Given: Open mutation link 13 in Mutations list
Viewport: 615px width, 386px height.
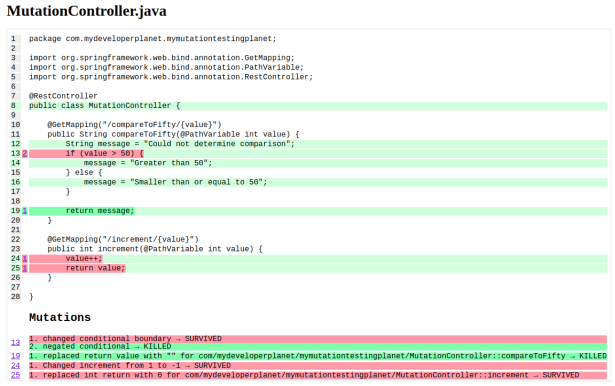Looking at the screenshot, I should point(15,342).
